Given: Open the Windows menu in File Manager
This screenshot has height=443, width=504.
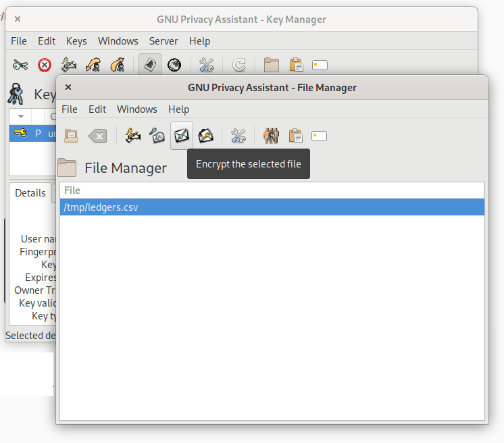Looking at the screenshot, I should [136, 109].
